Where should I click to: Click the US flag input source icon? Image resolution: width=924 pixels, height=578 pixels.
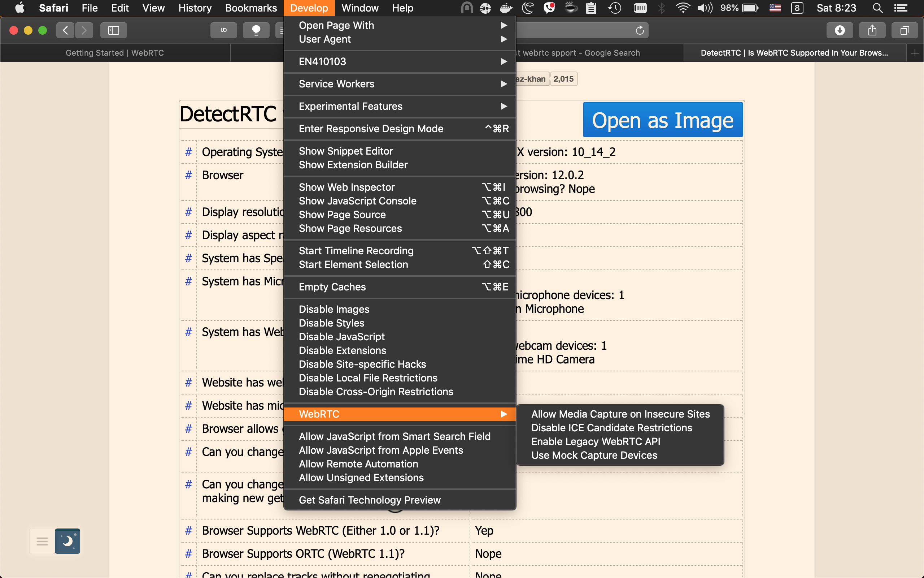click(x=775, y=8)
